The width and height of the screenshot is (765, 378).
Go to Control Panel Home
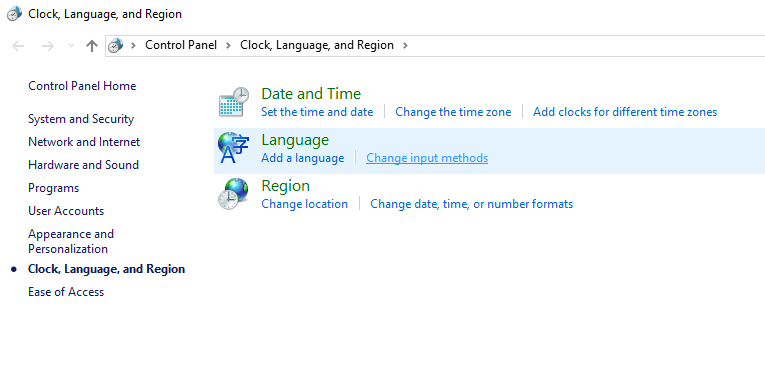[x=82, y=86]
